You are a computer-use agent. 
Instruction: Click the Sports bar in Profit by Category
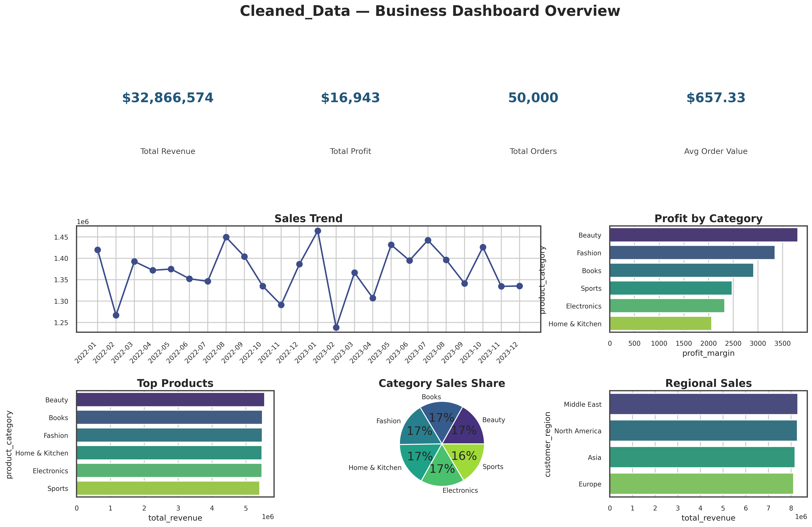[671, 288]
